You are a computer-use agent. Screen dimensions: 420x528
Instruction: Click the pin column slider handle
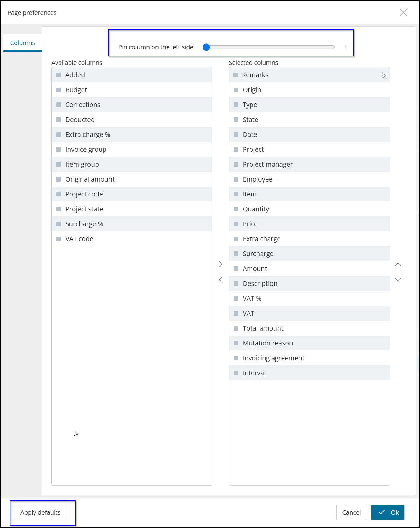pos(206,47)
